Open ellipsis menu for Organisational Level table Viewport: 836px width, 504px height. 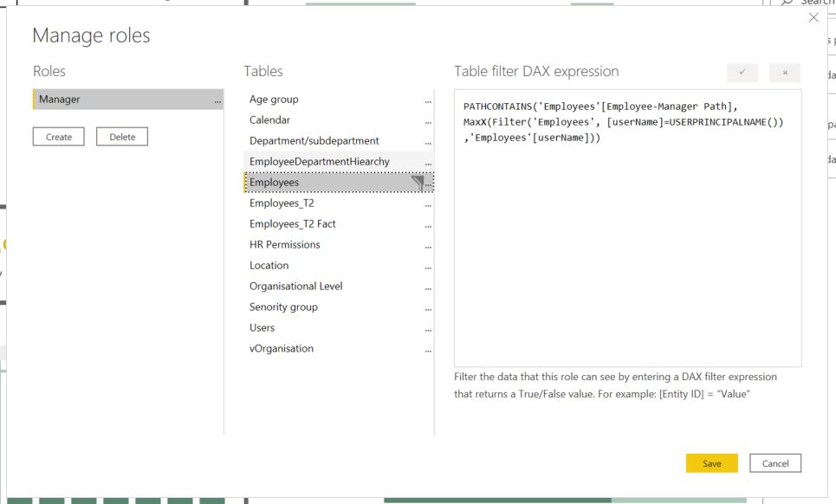(x=428, y=288)
